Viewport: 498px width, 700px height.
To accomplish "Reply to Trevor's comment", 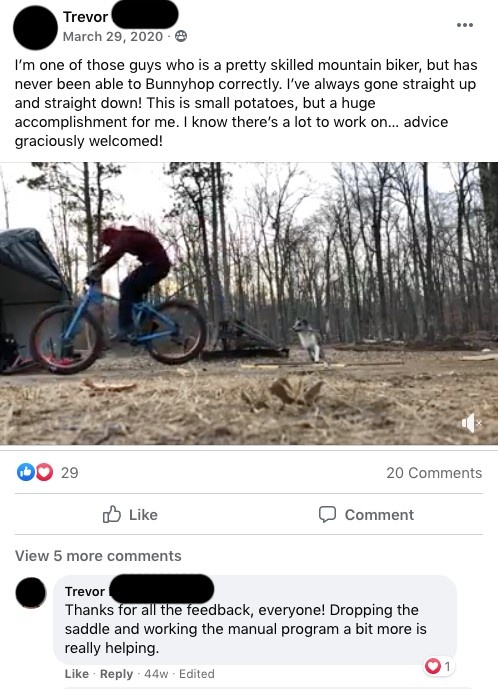I will click(x=116, y=674).
